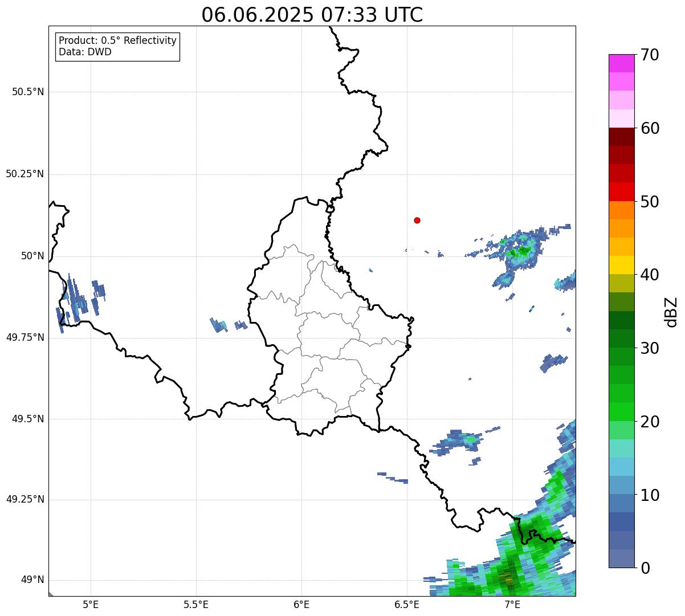Click the red station marker dot
The image size is (685, 616).
coord(417,220)
